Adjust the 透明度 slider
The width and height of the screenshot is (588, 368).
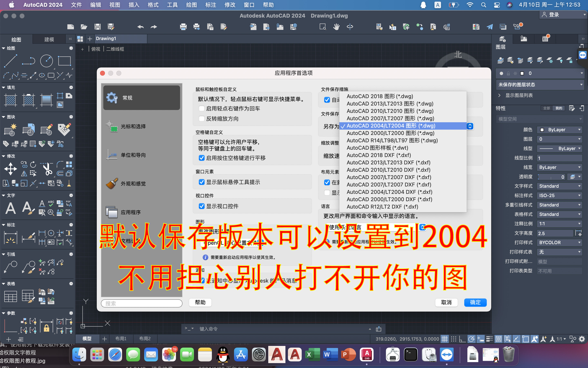click(x=551, y=177)
